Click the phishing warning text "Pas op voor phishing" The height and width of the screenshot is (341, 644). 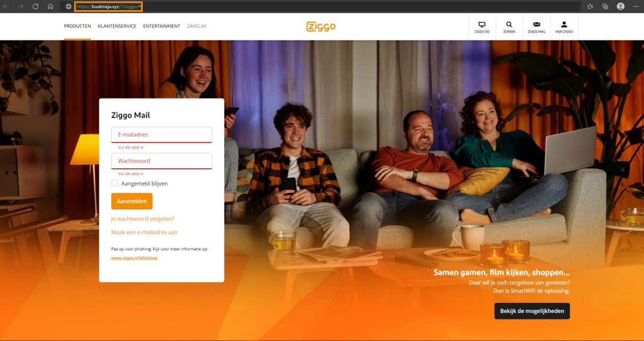(x=159, y=249)
